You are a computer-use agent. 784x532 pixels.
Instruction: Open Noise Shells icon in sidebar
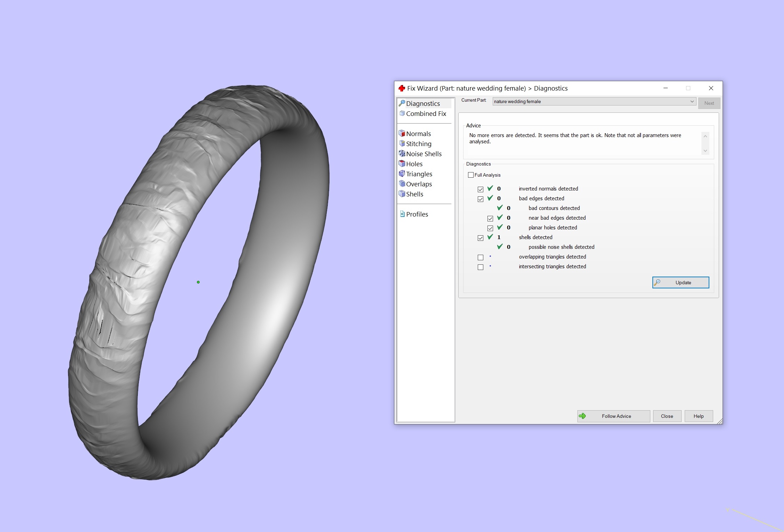(402, 154)
